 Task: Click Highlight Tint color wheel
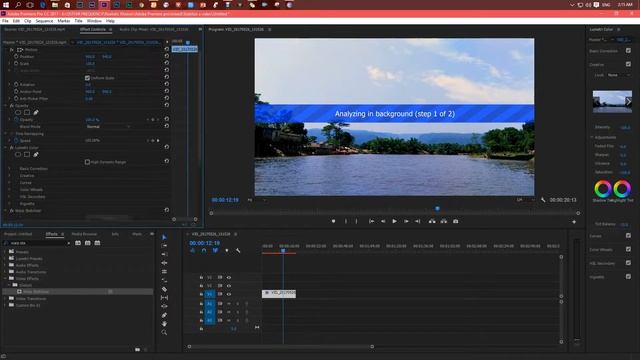click(622, 189)
